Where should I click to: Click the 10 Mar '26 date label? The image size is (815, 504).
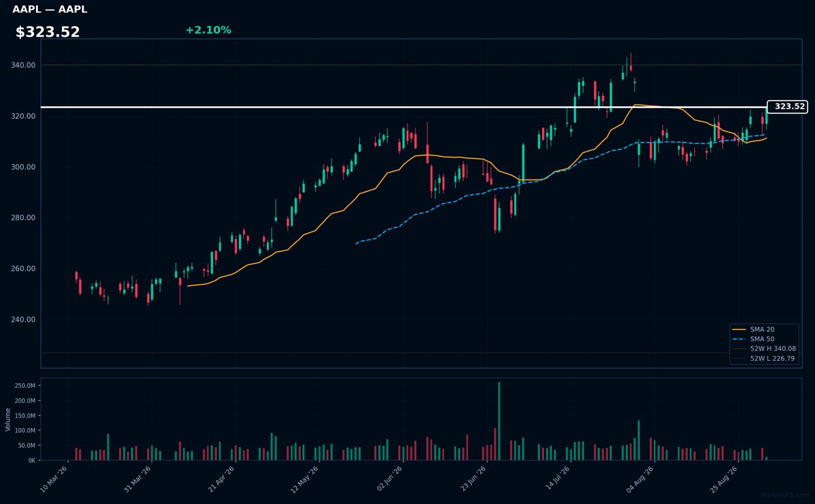(55, 480)
